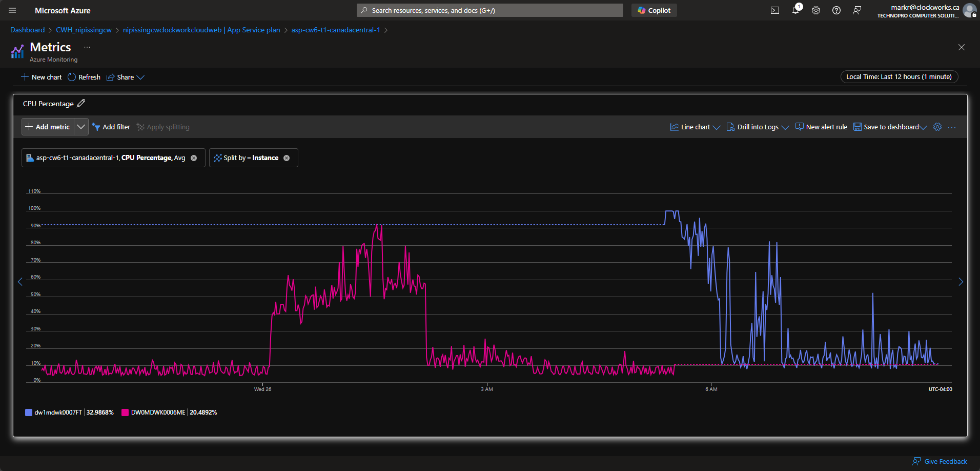Click dw1mdwk0007FT legend color swatch
This screenshot has width=980, height=471.
click(29, 413)
